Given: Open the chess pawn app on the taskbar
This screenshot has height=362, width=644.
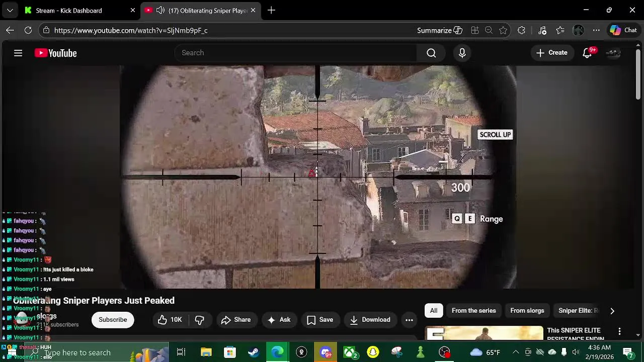Looking at the screenshot, I should tap(420, 352).
